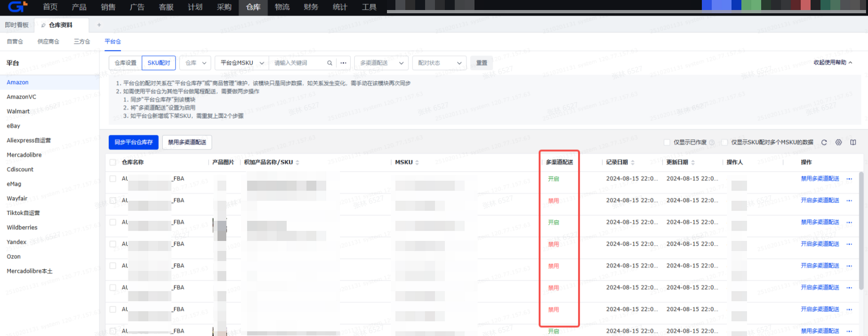Click 开启多渠道配送 link in second row

pyautogui.click(x=820, y=200)
